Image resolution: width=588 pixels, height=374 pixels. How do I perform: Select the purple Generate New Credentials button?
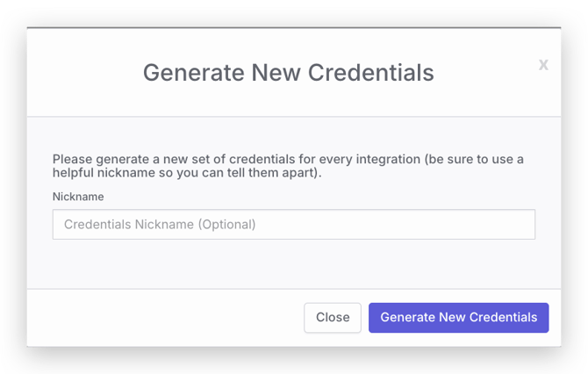point(459,318)
